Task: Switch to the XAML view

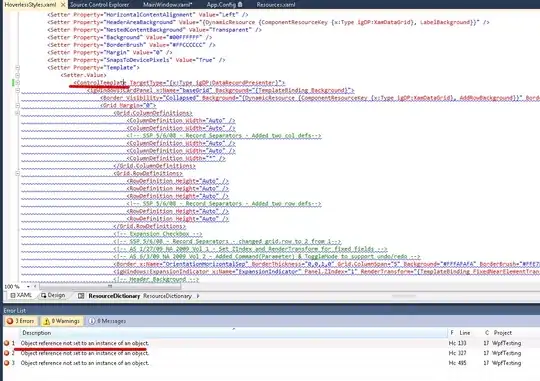Action: tap(21, 296)
